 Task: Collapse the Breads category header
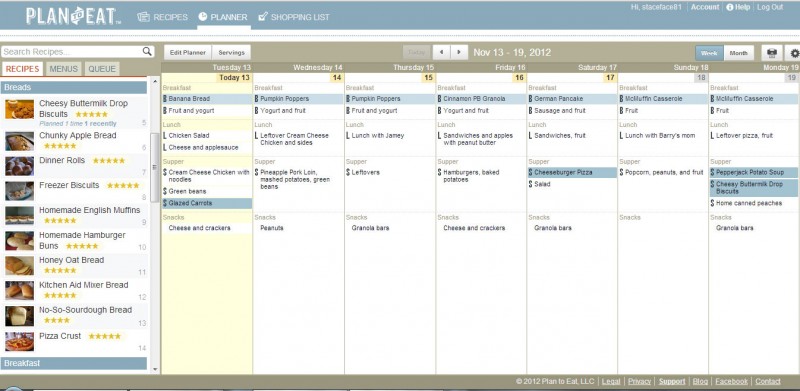(74, 87)
